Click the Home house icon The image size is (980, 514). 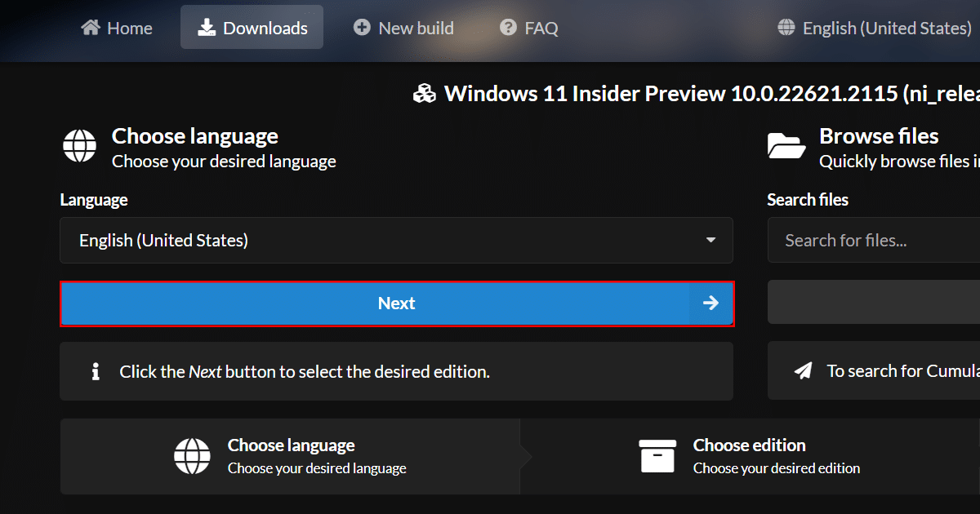(x=90, y=28)
